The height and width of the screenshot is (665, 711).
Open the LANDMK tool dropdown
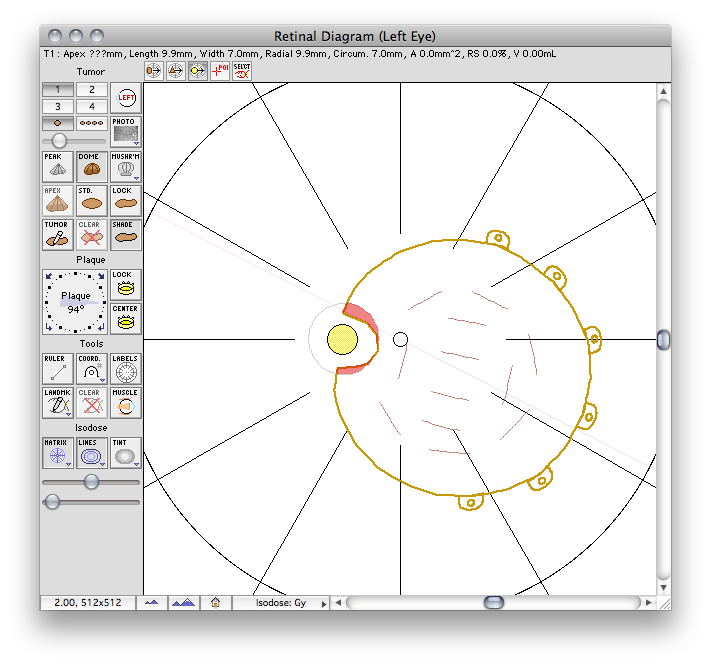[68, 414]
